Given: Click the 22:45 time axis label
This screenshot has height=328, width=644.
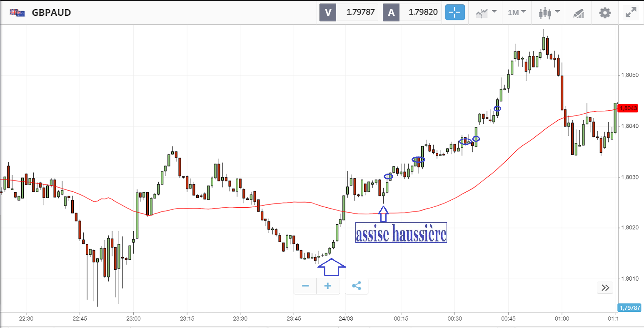Looking at the screenshot, I should (x=80, y=319).
